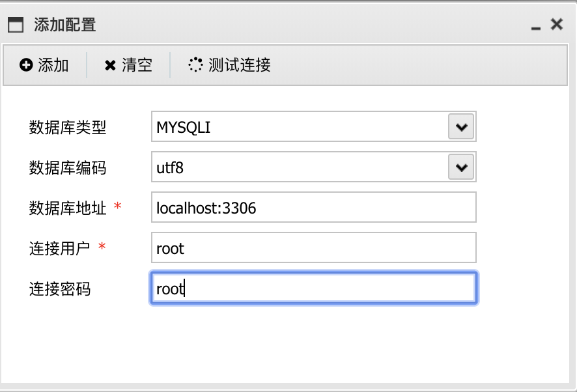
Task: Click the chevron arrow of 数据库类型 selector
Action: (461, 126)
